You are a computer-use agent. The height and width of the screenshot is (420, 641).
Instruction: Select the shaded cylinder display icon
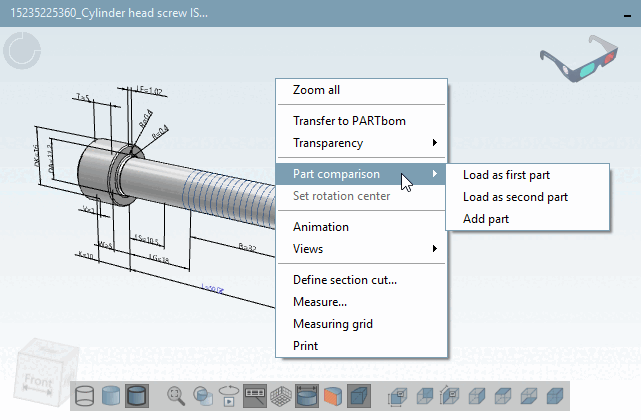coord(110,396)
